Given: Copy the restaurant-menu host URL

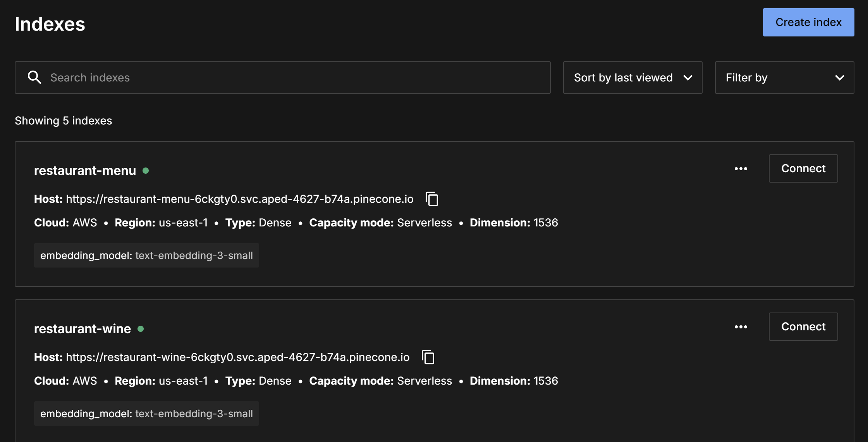Looking at the screenshot, I should click(432, 199).
